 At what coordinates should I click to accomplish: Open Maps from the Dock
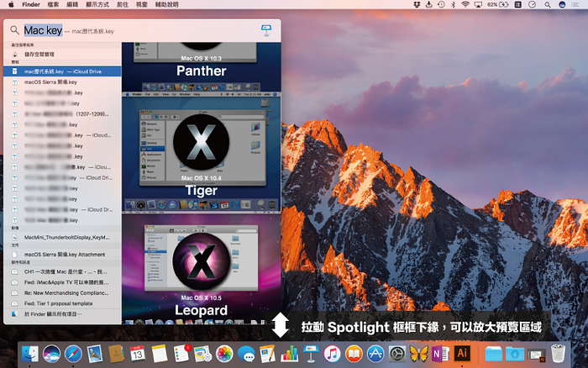[x=203, y=354]
